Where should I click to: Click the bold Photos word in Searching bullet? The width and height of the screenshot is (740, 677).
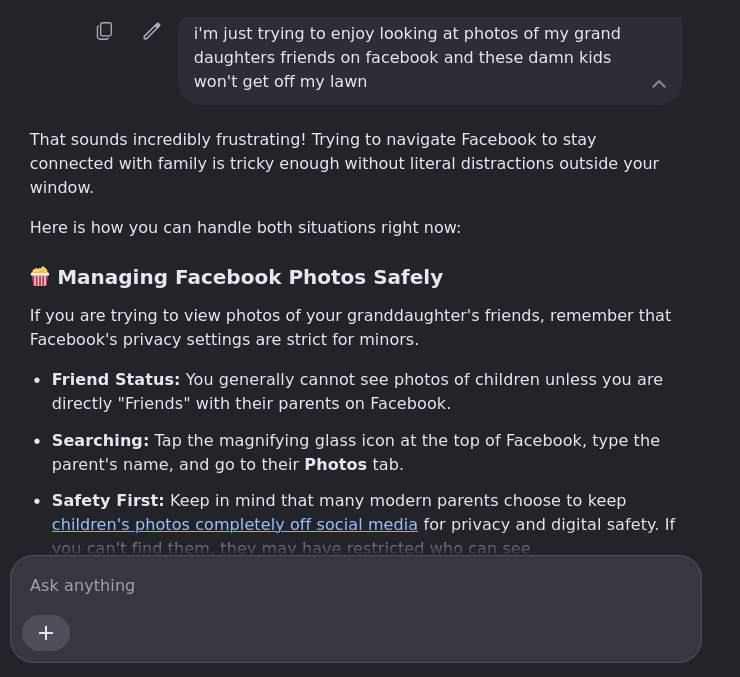click(x=336, y=464)
